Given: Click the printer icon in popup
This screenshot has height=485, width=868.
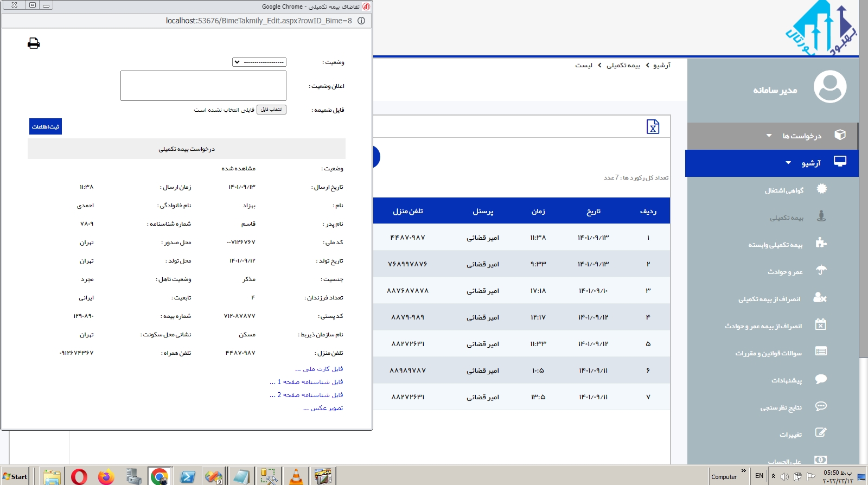Looking at the screenshot, I should pos(34,43).
